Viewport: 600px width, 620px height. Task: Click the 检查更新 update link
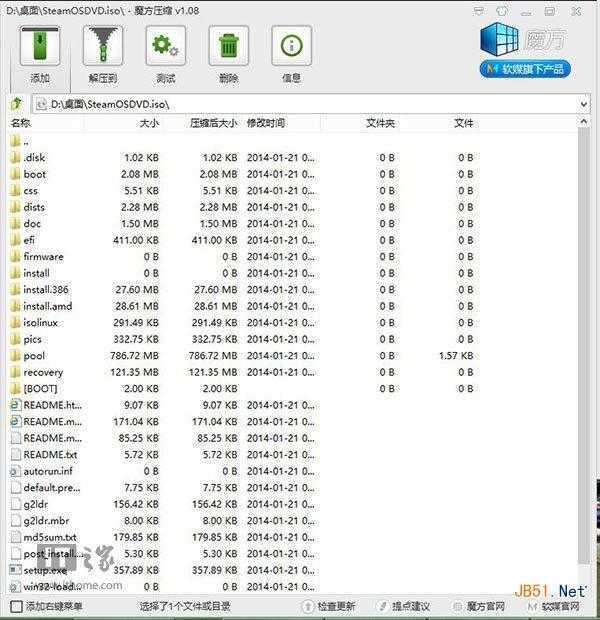click(x=329, y=606)
